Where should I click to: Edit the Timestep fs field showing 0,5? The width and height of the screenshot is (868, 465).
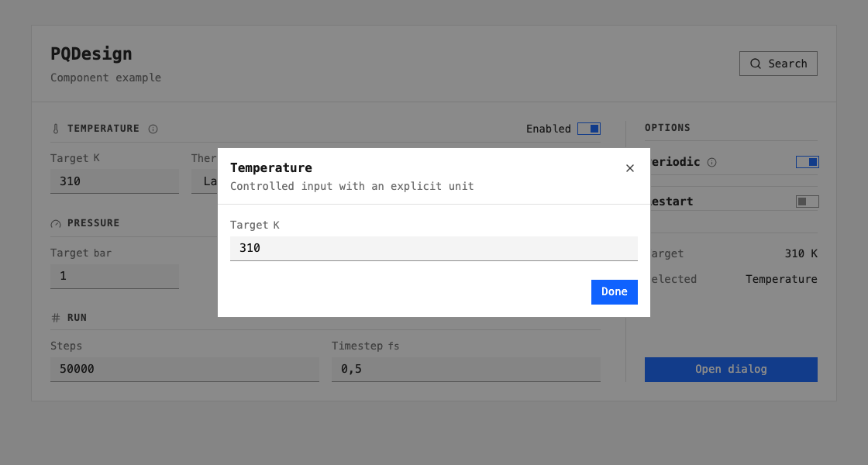(466, 369)
